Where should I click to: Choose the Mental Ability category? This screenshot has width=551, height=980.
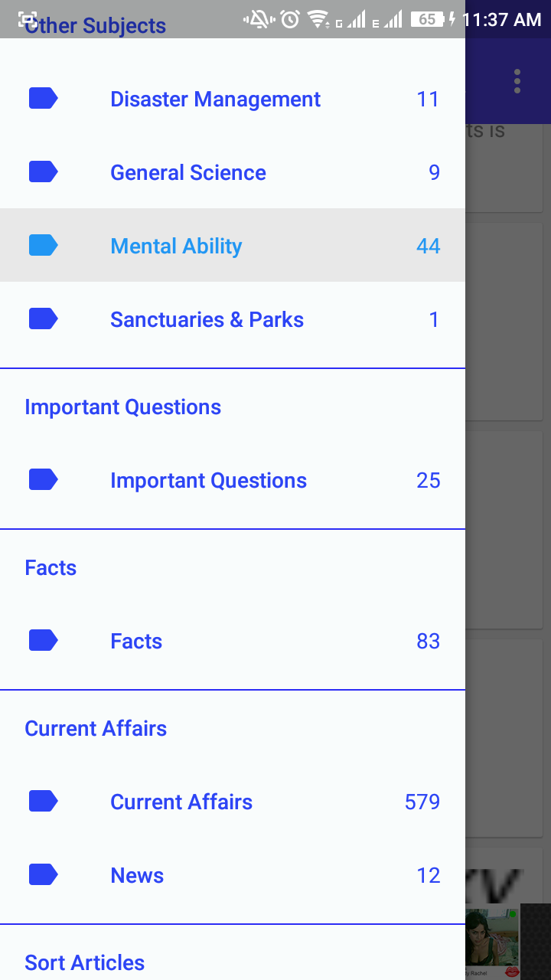click(233, 245)
